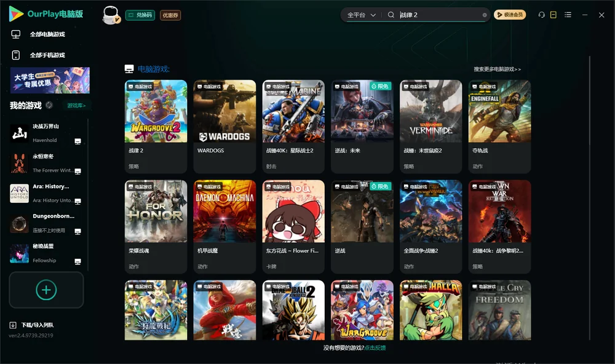Click the monitor icon beside 全部电脑游戏
The width and height of the screenshot is (615, 364).
coord(16,34)
